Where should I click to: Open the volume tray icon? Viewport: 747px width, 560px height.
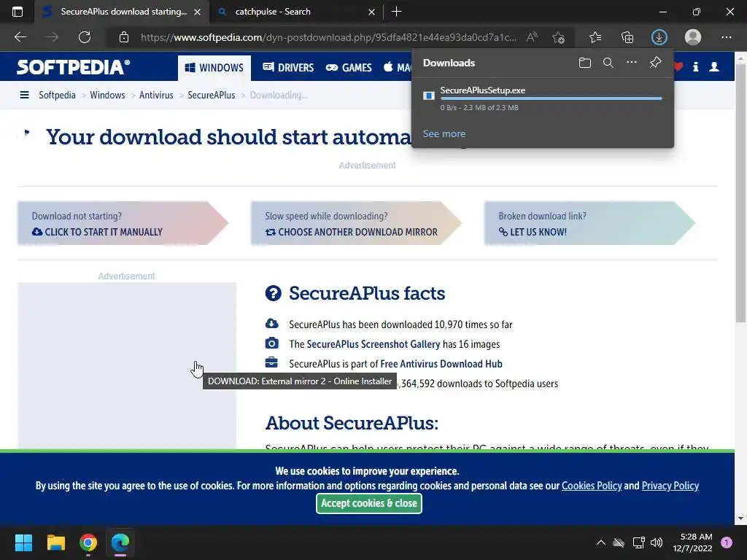(657, 542)
